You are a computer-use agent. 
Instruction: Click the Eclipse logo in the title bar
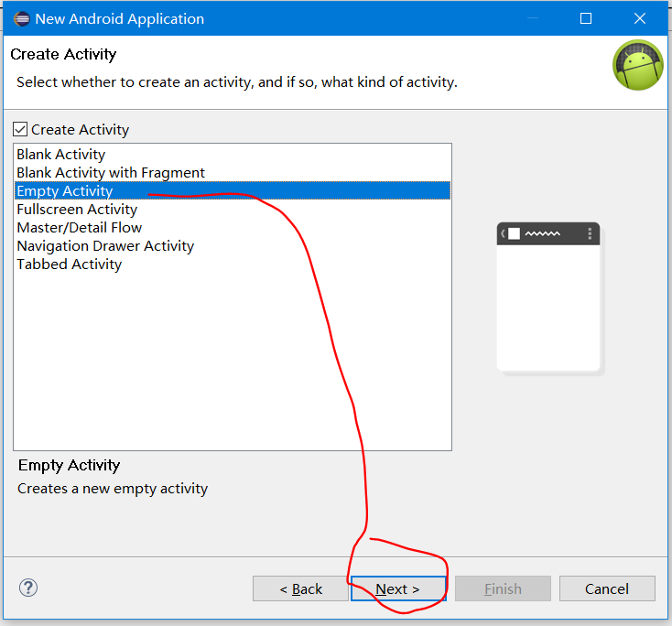pos(21,19)
